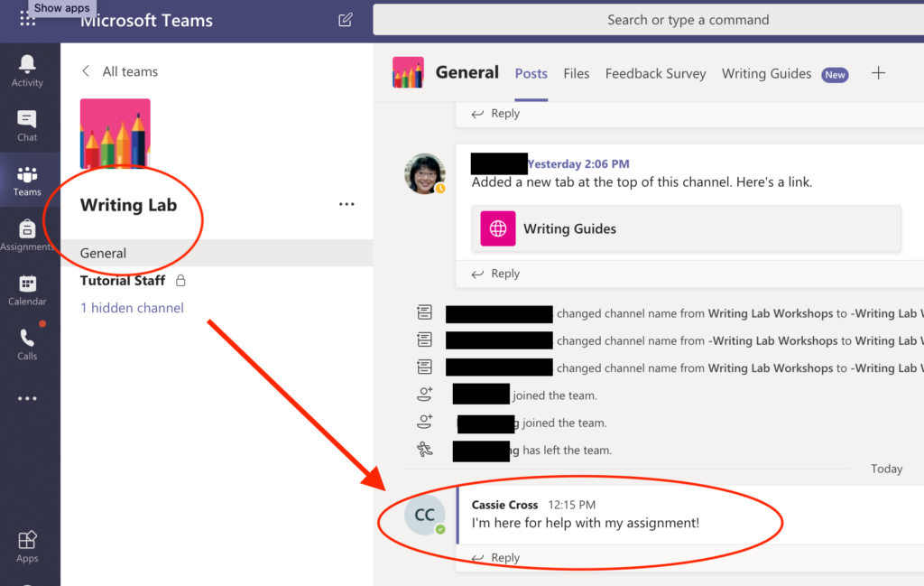The height and width of the screenshot is (586, 924).
Task: Click the New badge beside Writing Guides
Action: point(835,75)
